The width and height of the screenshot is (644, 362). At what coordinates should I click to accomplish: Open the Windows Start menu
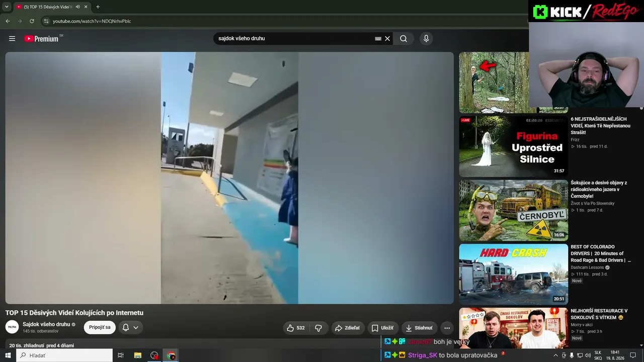pyautogui.click(x=8, y=355)
